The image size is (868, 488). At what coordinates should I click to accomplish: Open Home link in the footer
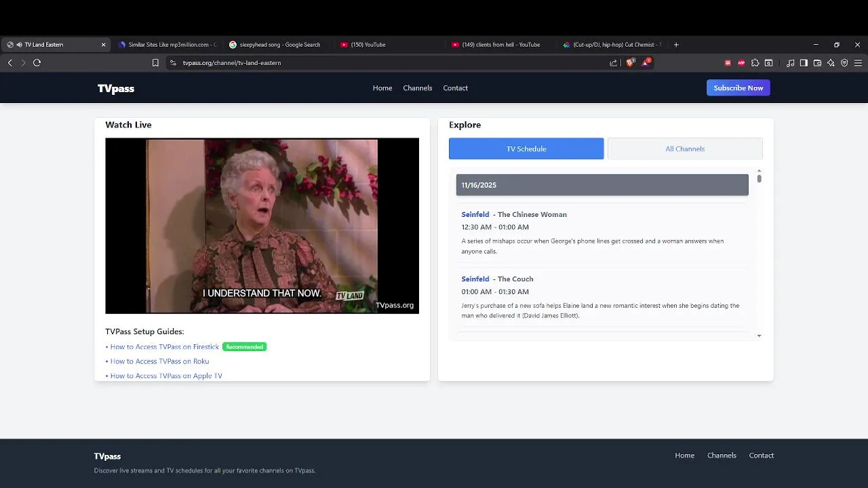(685, 455)
